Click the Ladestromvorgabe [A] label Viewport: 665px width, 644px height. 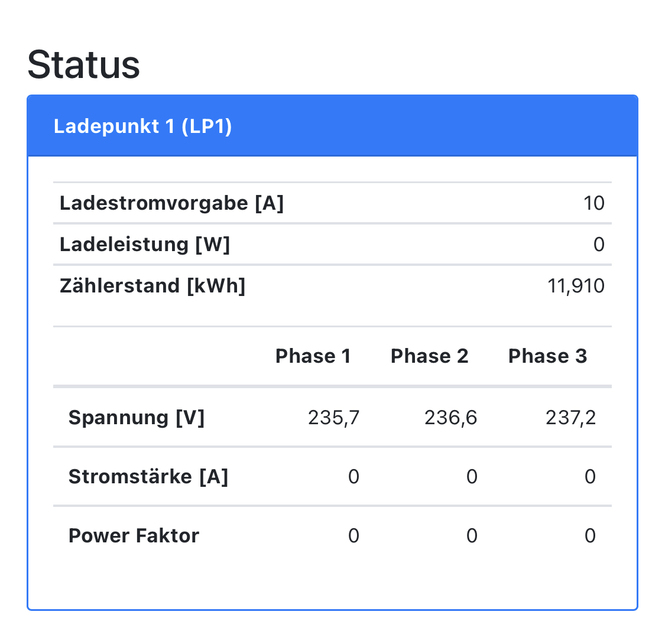171,203
